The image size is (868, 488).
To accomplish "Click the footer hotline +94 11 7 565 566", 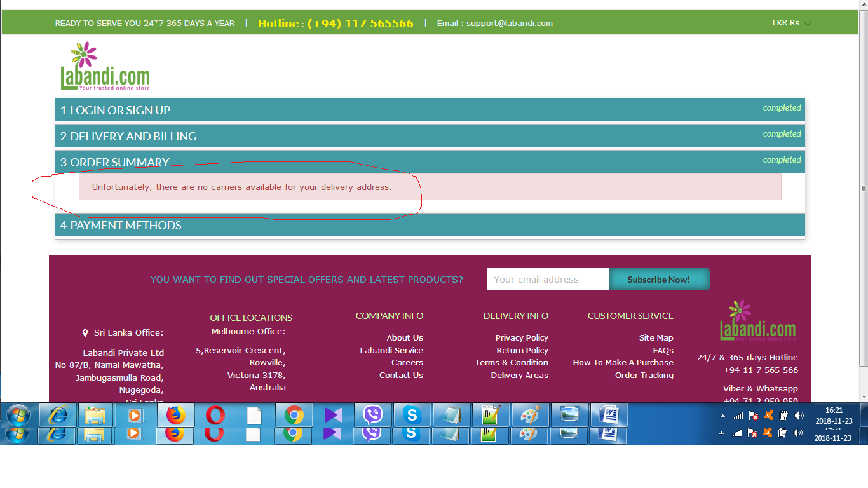I will (761, 370).
